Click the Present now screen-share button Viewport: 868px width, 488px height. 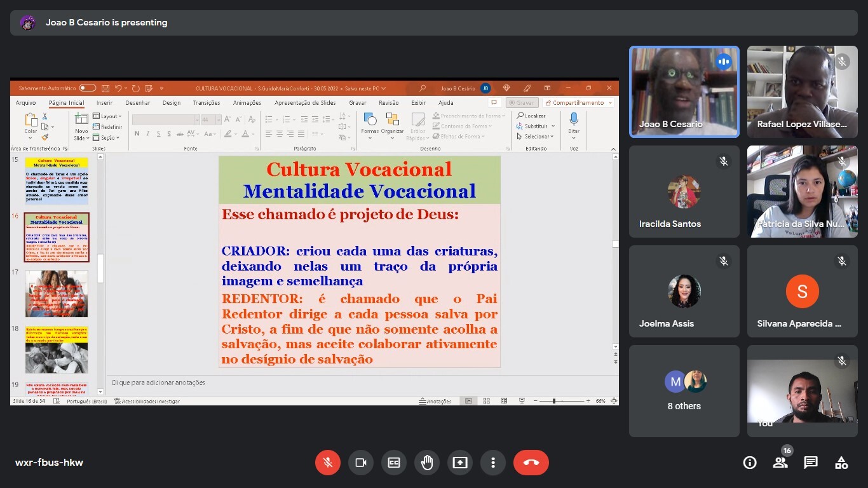[x=460, y=463]
